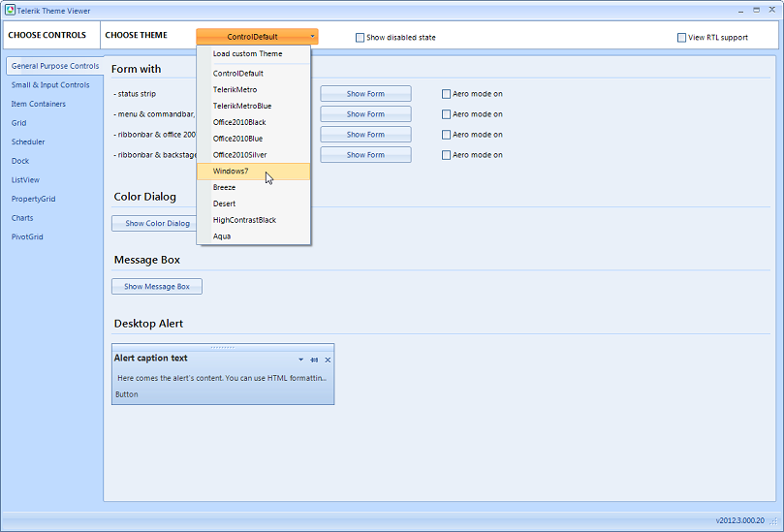Choose Office2010Black theme
784x532 pixels.
coord(254,122)
